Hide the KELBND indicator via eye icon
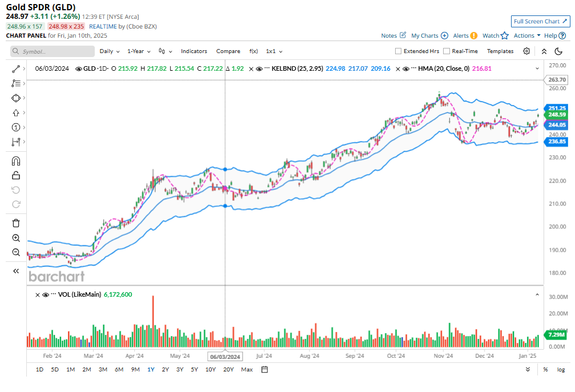Screen dimensions: 575x392 (x=259, y=68)
